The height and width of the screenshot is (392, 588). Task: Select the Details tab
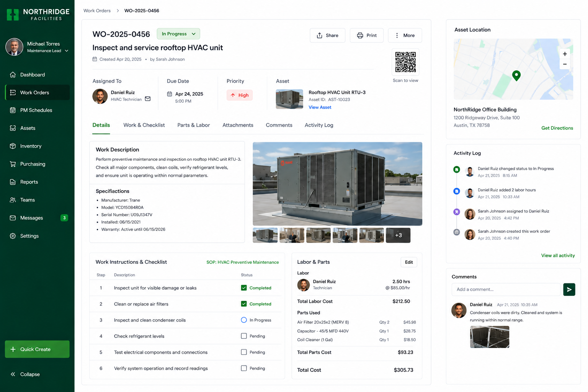101,125
